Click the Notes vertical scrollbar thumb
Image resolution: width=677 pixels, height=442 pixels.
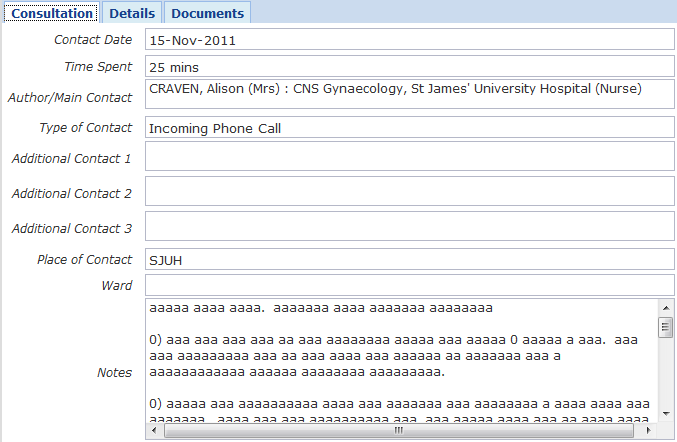point(665,327)
